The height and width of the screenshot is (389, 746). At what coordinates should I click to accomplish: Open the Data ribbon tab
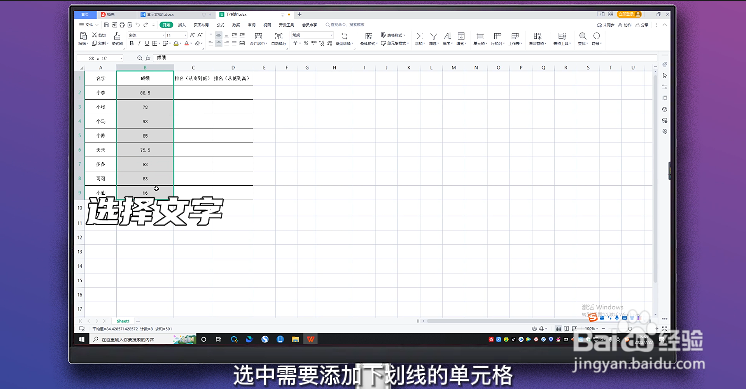pyautogui.click(x=236, y=25)
